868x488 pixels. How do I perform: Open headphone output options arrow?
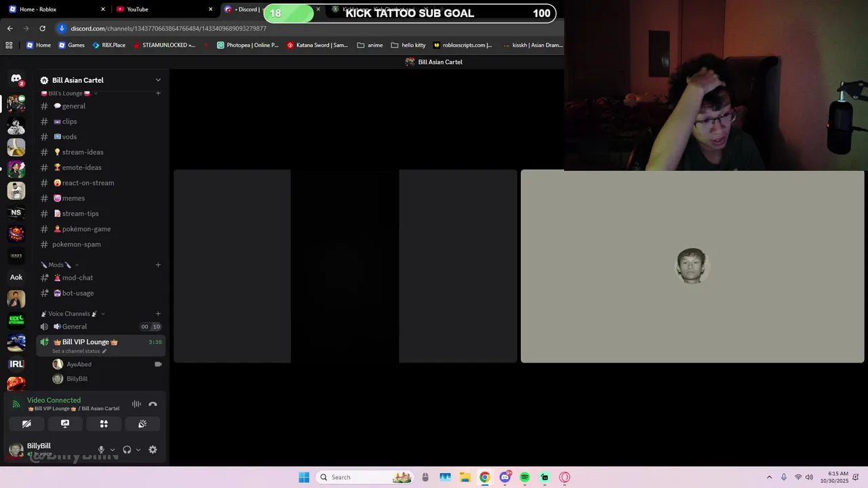tap(138, 449)
